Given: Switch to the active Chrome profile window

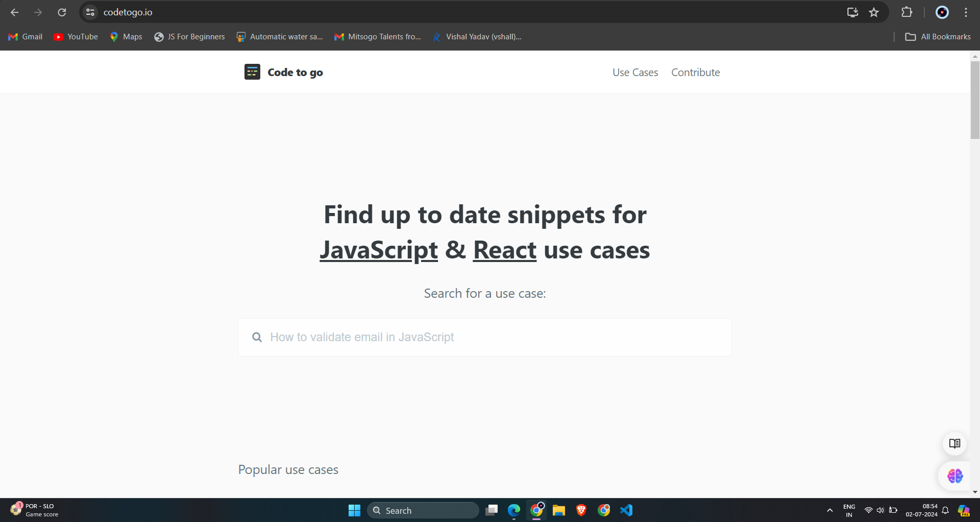Looking at the screenshot, I should (536, 510).
